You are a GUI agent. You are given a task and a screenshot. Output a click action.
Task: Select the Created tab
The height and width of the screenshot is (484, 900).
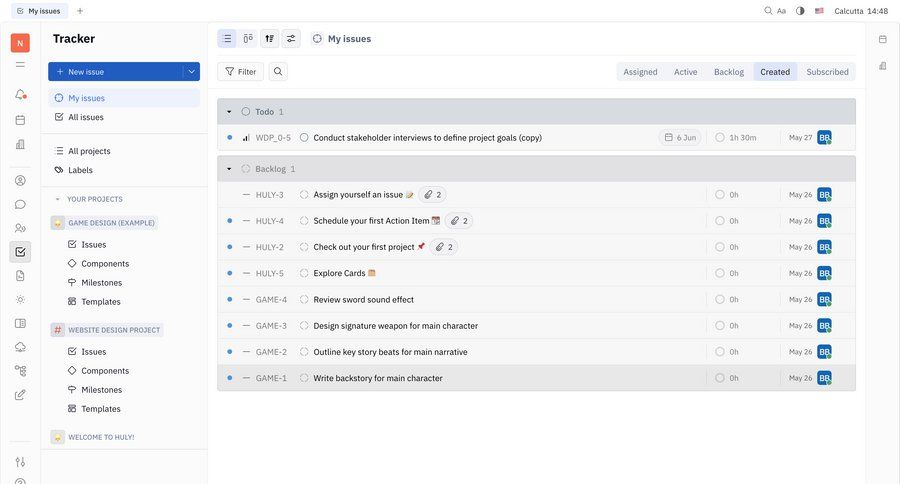pyautogui.click(x=775, y=72)
